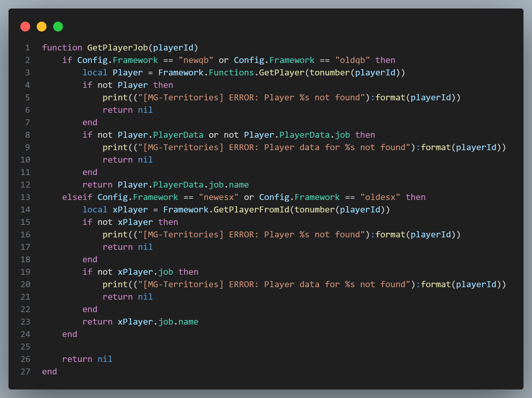Click the "newqb" string literal

[x=196, y=60]
